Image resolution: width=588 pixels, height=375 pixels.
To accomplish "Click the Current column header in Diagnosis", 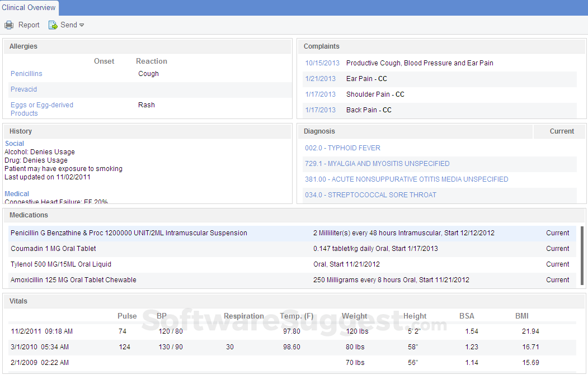I will coord(562,131).
